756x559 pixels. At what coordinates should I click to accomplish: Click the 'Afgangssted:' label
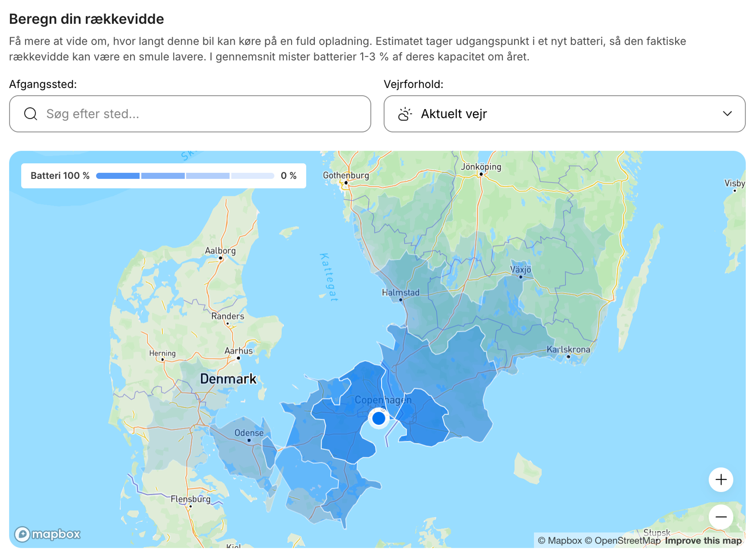click(43, 84)
